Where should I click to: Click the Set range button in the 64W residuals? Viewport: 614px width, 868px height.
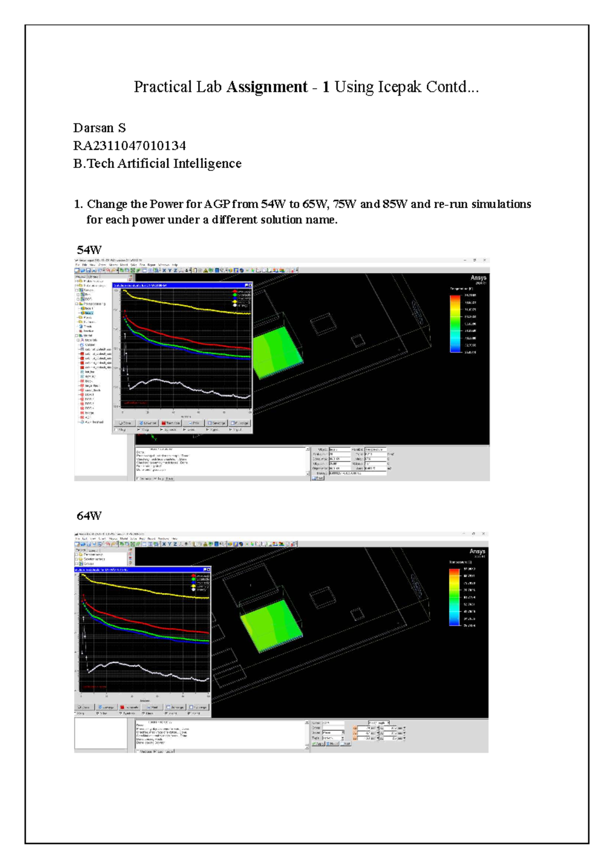[174, 707]
